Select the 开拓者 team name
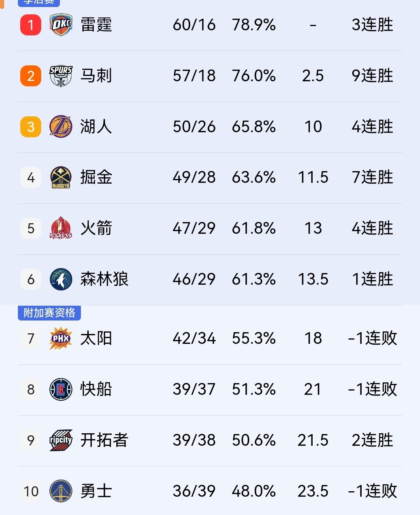The height and width of the screenshot is (515, 420). coord(105,440)
